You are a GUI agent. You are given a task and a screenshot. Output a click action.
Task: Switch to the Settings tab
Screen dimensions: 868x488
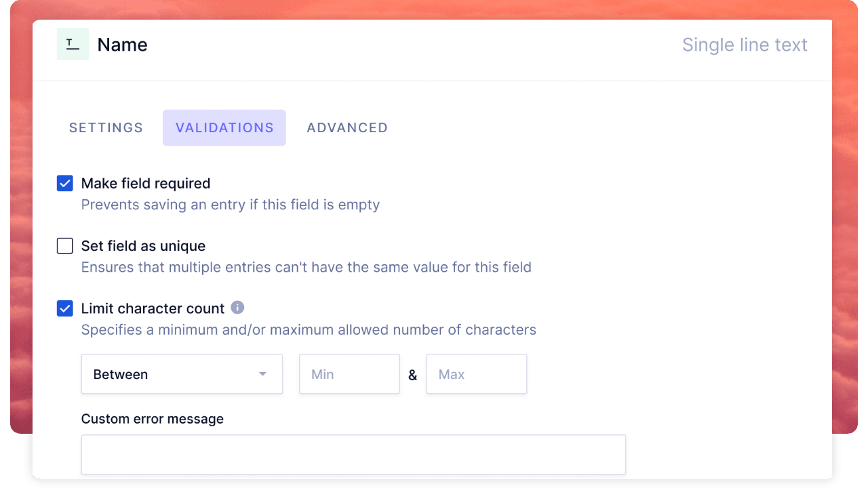(x=106, y=127)
